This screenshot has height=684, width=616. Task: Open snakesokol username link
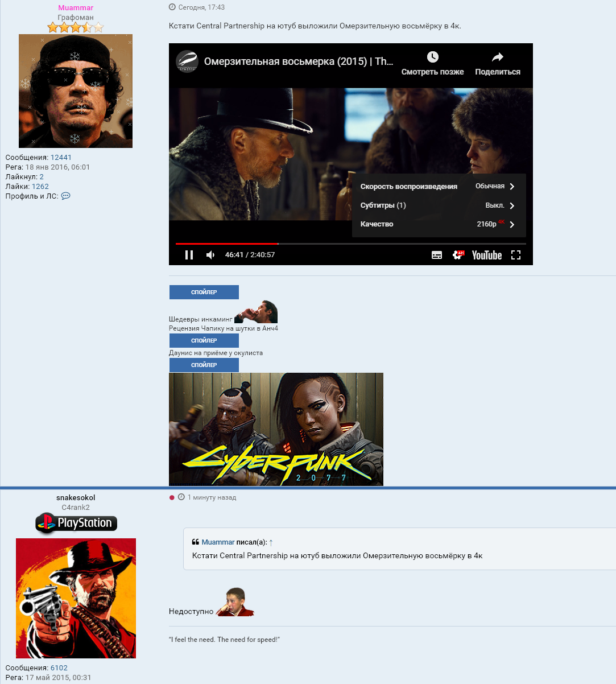point(76,498)
